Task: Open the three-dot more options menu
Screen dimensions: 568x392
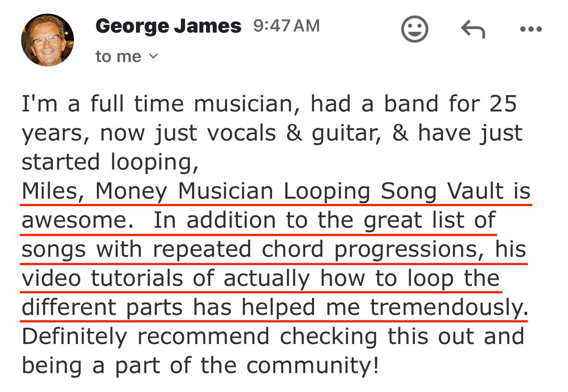Action: pos(531,30)
